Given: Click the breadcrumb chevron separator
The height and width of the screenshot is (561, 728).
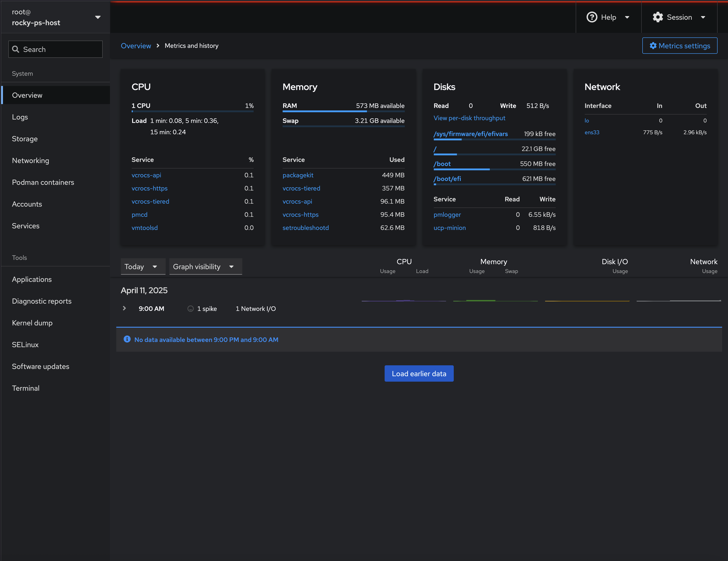Looking at the screenshot, I should (x=158, y=46).
